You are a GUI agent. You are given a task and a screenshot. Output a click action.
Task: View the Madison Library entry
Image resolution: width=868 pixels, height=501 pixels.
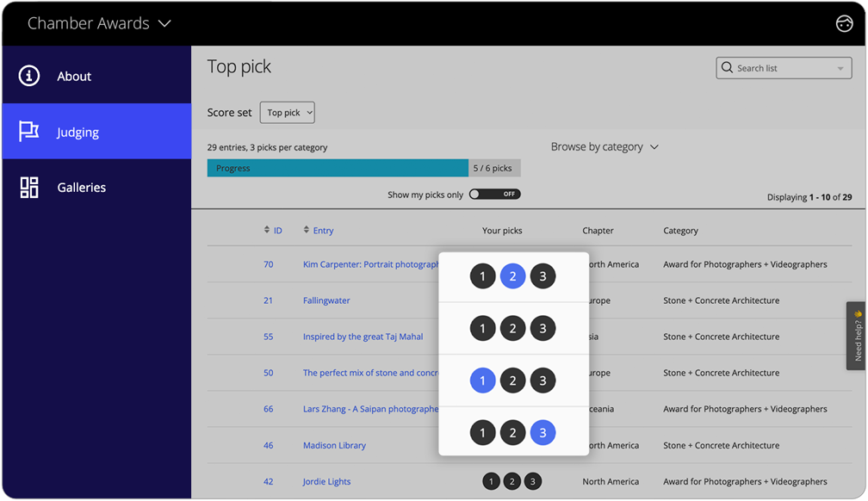pyautogui.click(x=334, y=445)
